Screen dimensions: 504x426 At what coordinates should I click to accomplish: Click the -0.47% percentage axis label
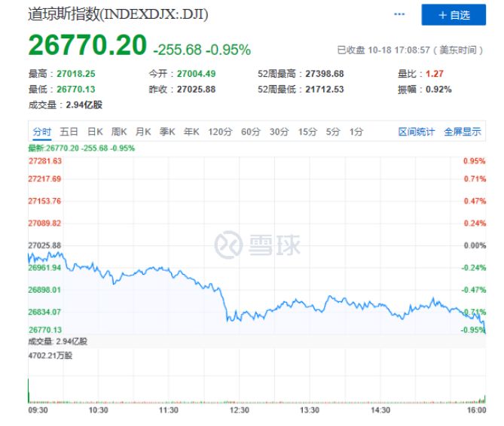[x=474, y=290]
